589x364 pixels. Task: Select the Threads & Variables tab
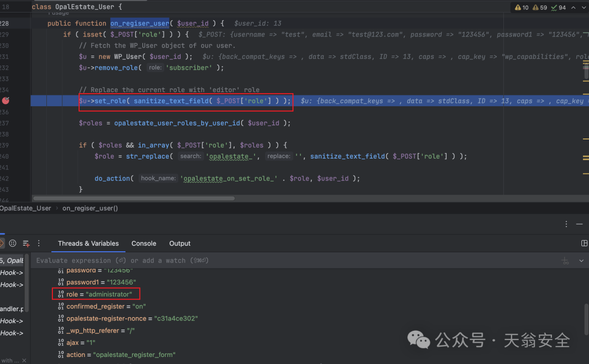[88, 244]
